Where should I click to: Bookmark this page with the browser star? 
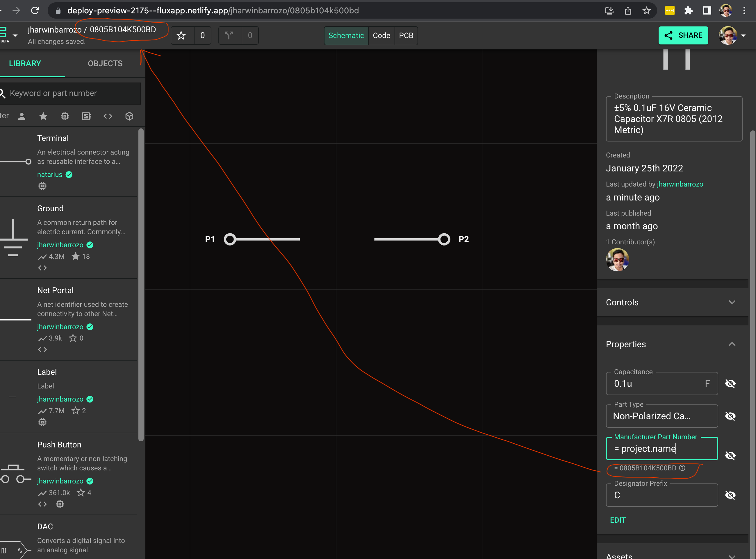pos(647,10)
